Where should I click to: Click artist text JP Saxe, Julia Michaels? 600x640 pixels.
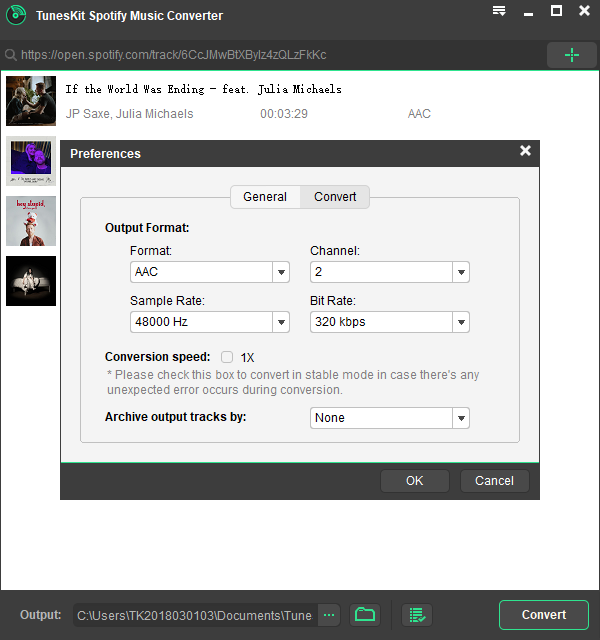coord(129,113)
